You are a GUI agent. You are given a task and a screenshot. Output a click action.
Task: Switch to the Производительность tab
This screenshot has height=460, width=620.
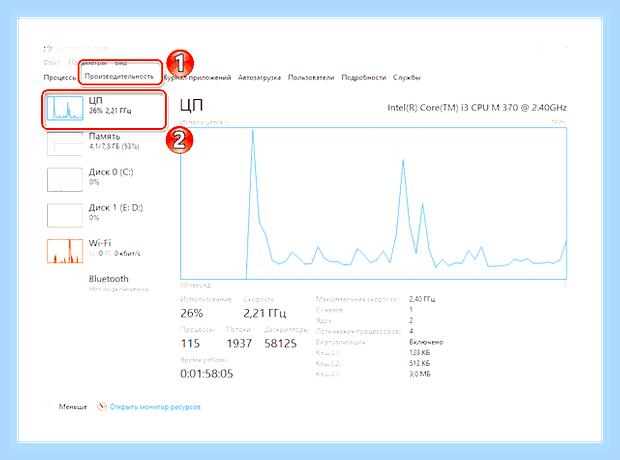(119, 76)
